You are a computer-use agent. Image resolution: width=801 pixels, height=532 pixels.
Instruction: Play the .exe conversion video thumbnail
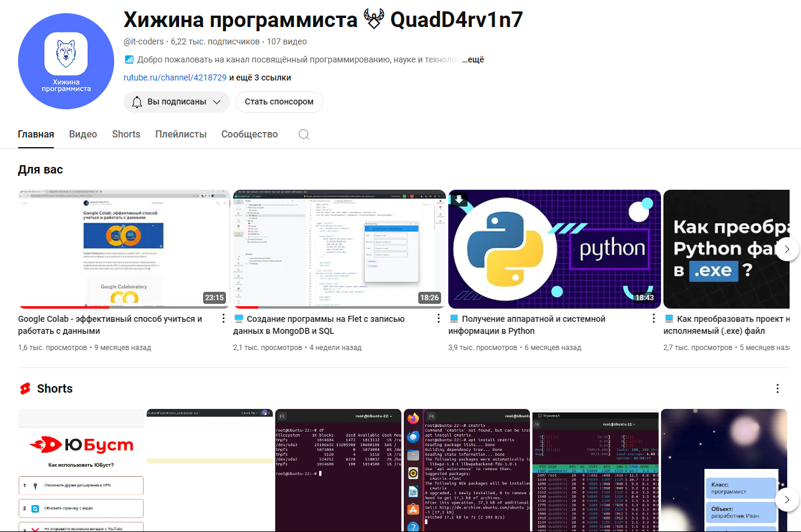[x=726, y=249]
